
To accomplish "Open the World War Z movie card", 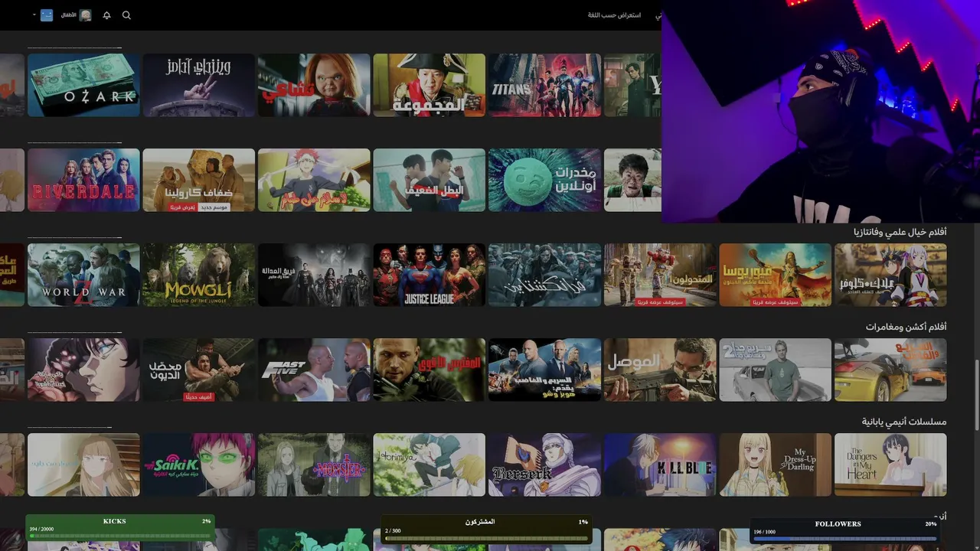I will click(83, 275).
